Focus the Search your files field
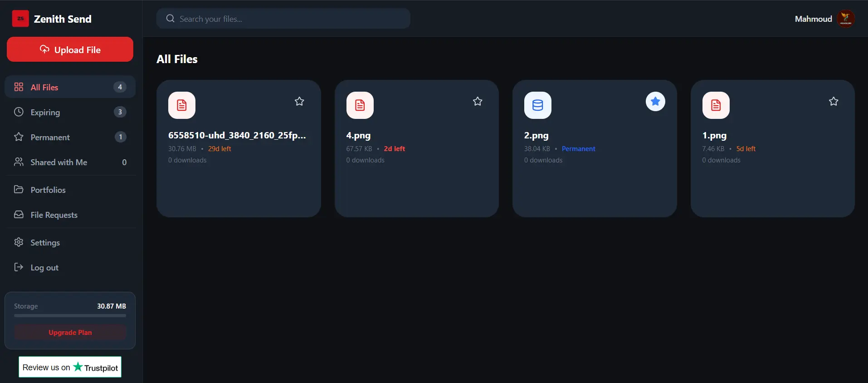Image resolution: width=868 pixels, height=383 pixels. coord(283,19)
